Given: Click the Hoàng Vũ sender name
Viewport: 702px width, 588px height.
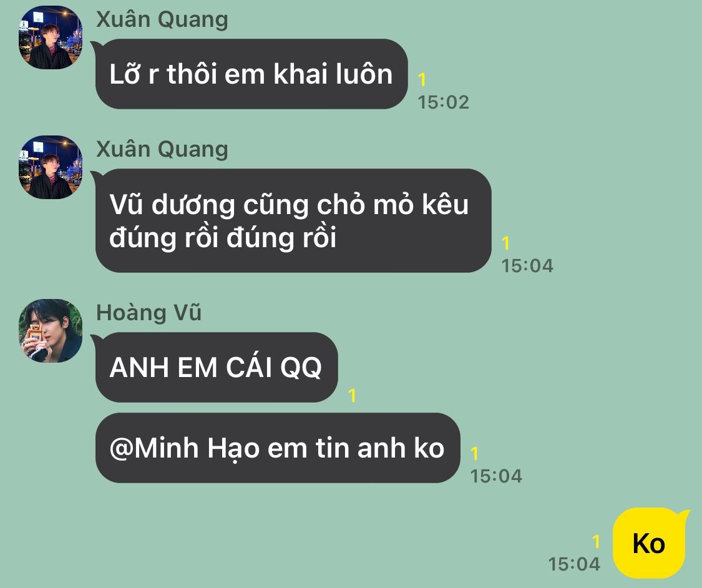Looking at the screenshot, I should (149, 313).
